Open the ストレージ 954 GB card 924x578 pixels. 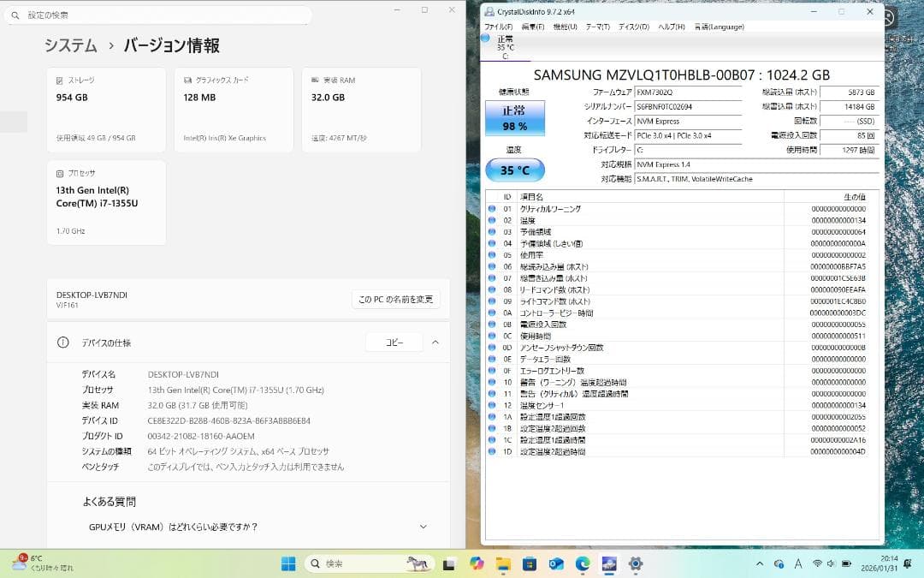point(107,110)
